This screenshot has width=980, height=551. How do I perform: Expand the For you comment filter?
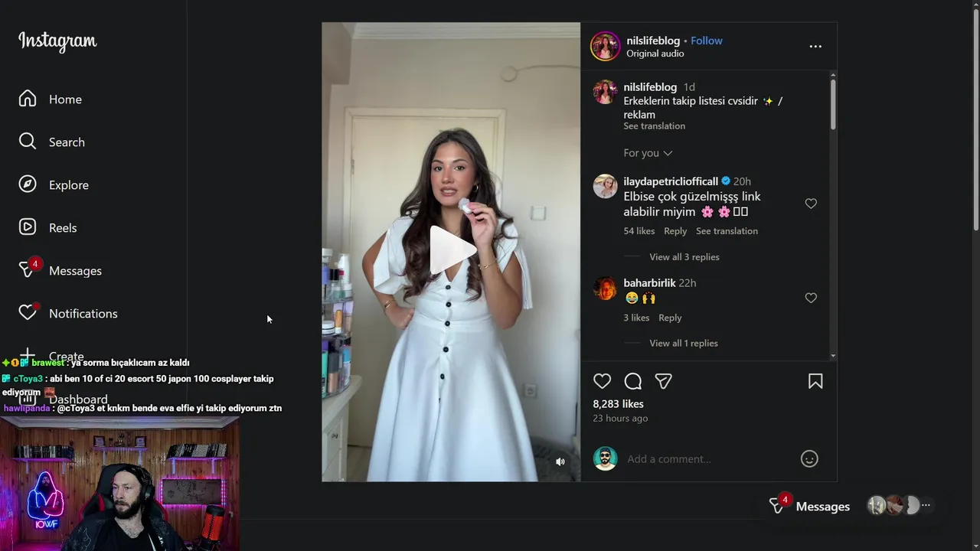648,153
